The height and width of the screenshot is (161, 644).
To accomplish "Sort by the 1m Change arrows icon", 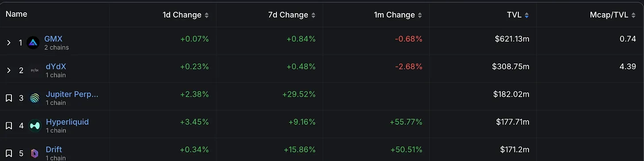I will pos(420,15).
